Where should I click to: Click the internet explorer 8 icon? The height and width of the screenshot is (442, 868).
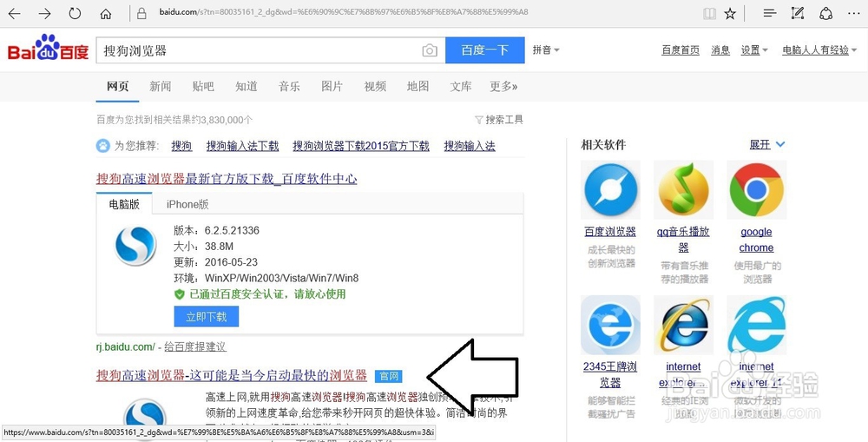pyautogui.click(x=684, y=325)
